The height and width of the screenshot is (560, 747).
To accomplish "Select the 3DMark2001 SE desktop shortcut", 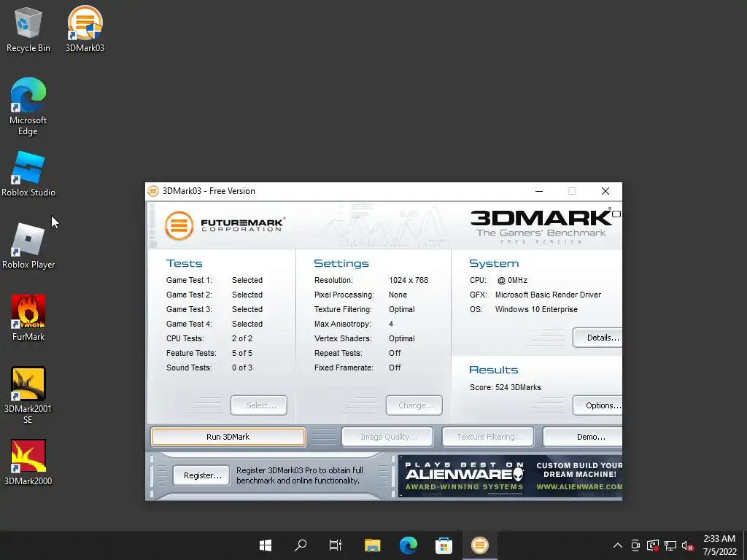I will point(28,395).
